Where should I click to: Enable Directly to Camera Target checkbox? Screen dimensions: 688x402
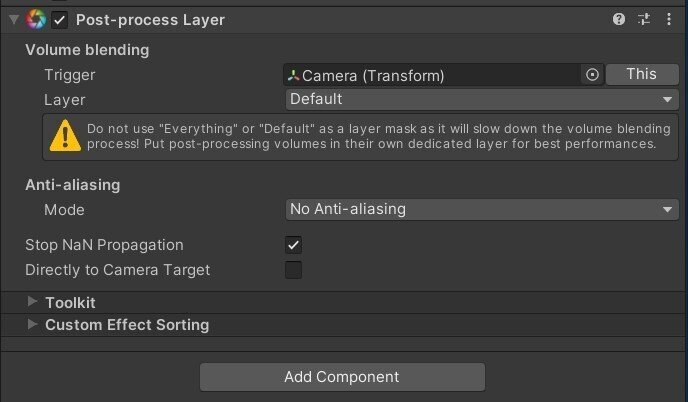[293, 270]
